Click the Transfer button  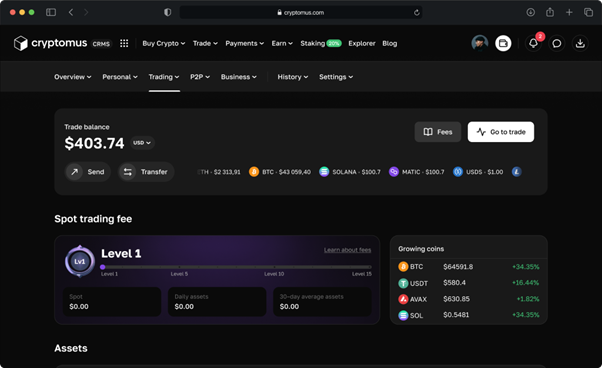tap(146, 172)
